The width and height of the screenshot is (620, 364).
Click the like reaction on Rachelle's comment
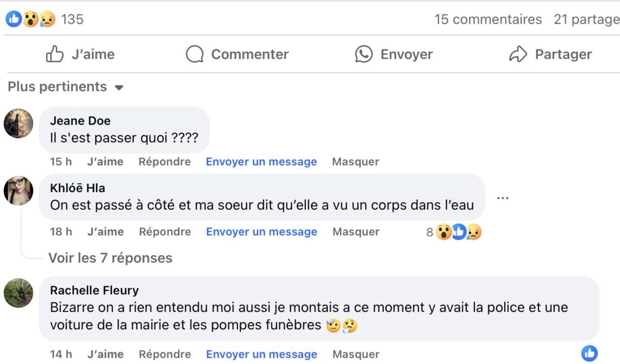pyautogui.click(x=589, y=354)
